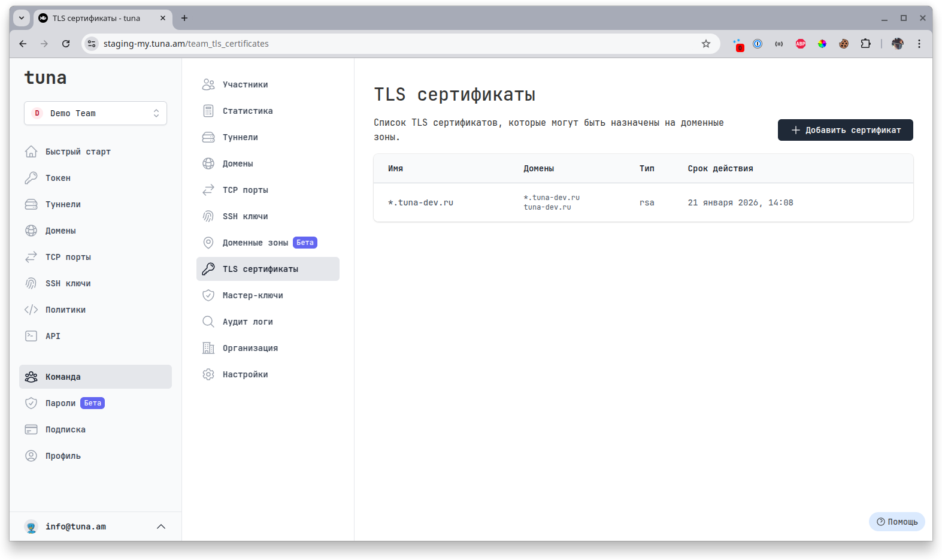
Task: Open the Chrome three-dot menu
Action: (919, 44)
